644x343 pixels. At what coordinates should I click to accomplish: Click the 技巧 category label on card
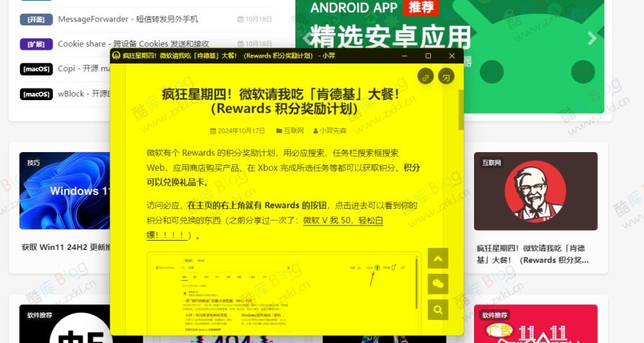[33, 163]
